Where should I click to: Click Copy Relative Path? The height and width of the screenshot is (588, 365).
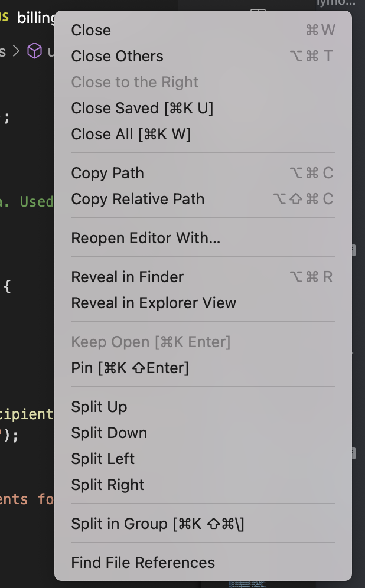(x=138, y=199)
